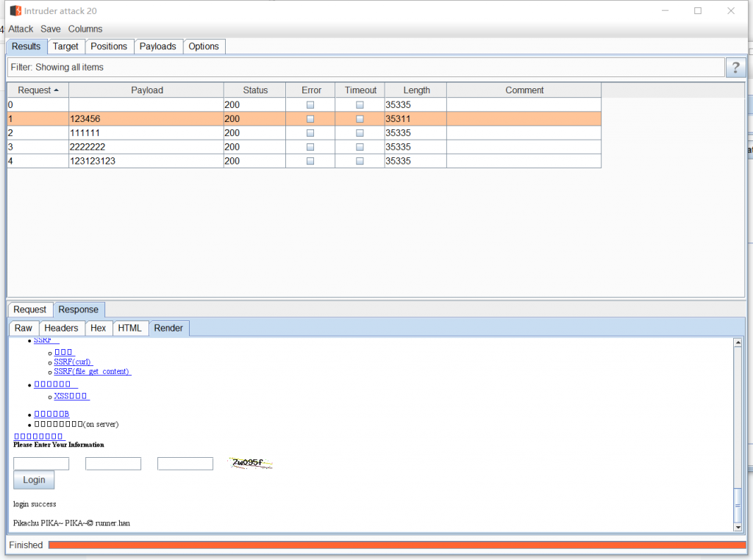Click the Burp Suite logo icon
Screen dimensions: 753x560
(15, 11)
